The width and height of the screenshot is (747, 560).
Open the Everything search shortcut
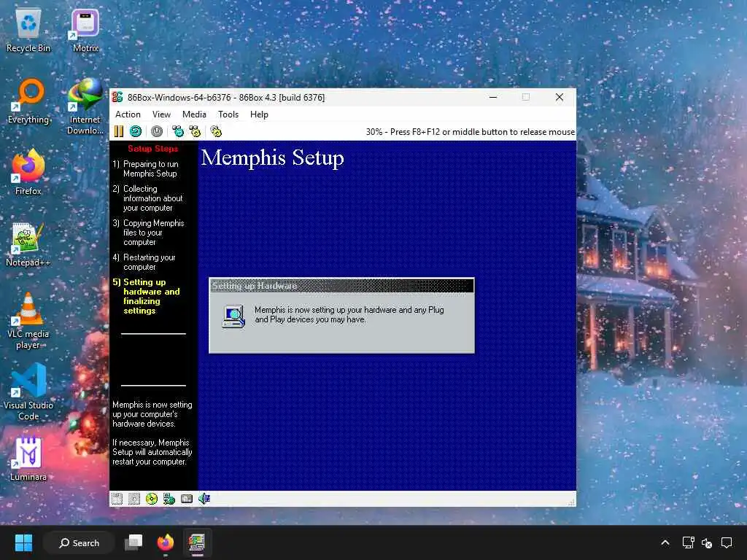(28, 101)
